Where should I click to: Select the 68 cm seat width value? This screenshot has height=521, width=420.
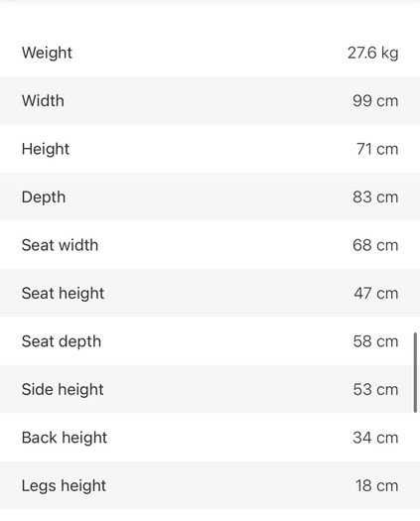tap(375, 245)
